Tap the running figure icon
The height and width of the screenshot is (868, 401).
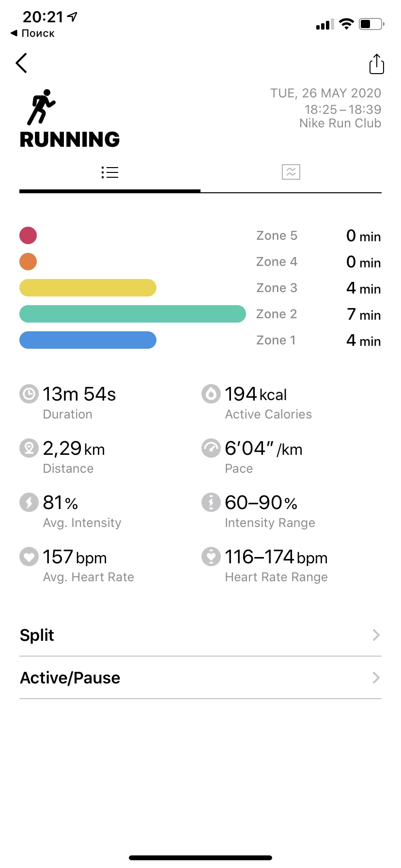coord(41,107)
